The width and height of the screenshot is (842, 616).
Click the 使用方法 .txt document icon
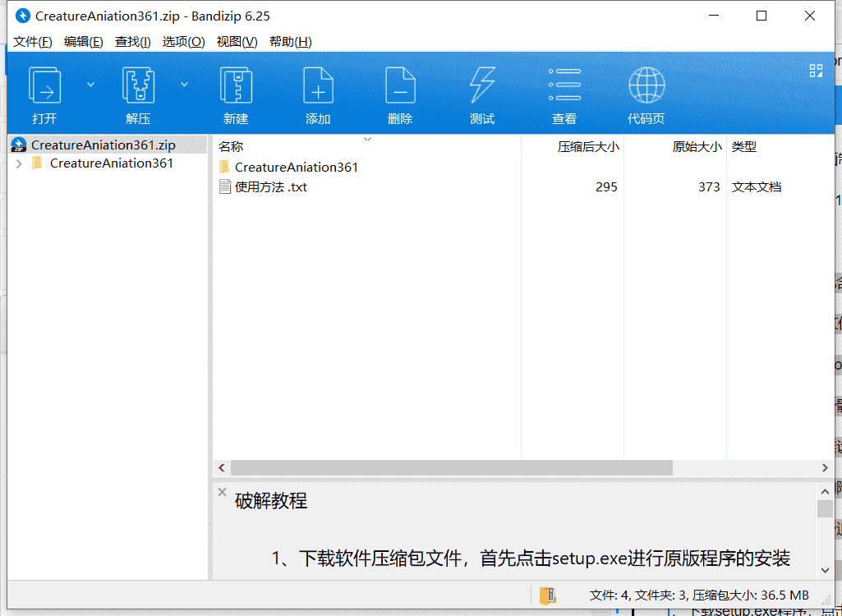[x=225, y=187]
